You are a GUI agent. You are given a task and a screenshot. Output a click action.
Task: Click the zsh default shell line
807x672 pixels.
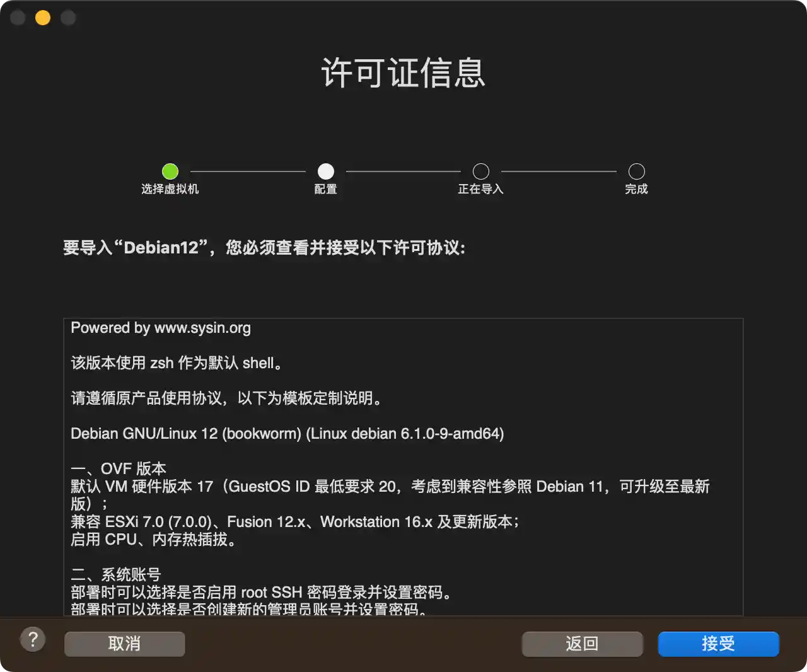tap(177, 363)
